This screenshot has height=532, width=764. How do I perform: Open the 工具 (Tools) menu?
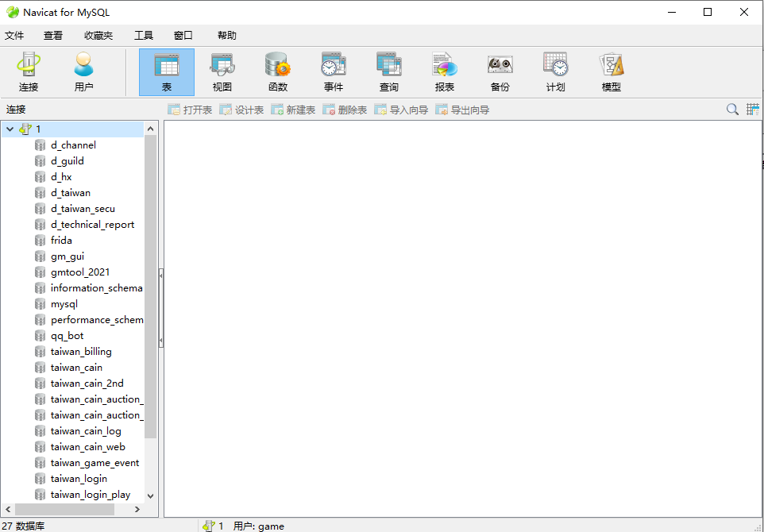[144, 36]
